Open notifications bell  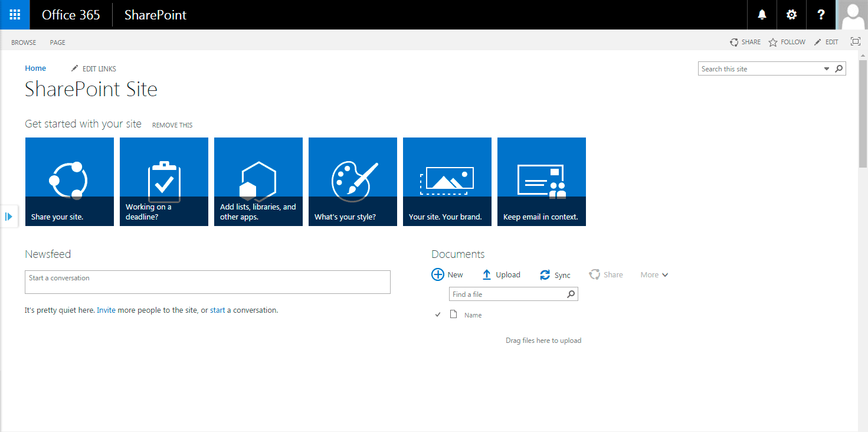[x=762, y=15]
